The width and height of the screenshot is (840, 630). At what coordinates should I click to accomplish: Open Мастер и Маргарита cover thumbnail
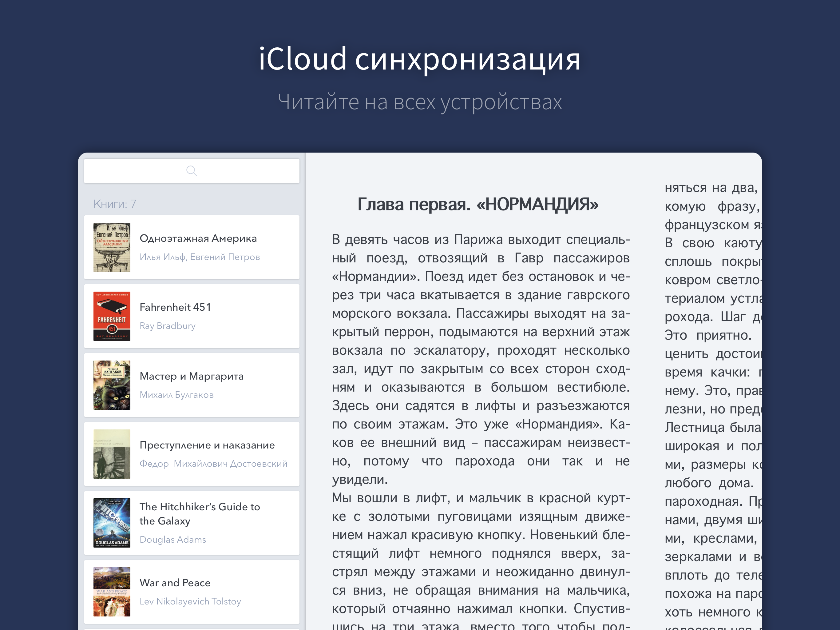point(112,385)
